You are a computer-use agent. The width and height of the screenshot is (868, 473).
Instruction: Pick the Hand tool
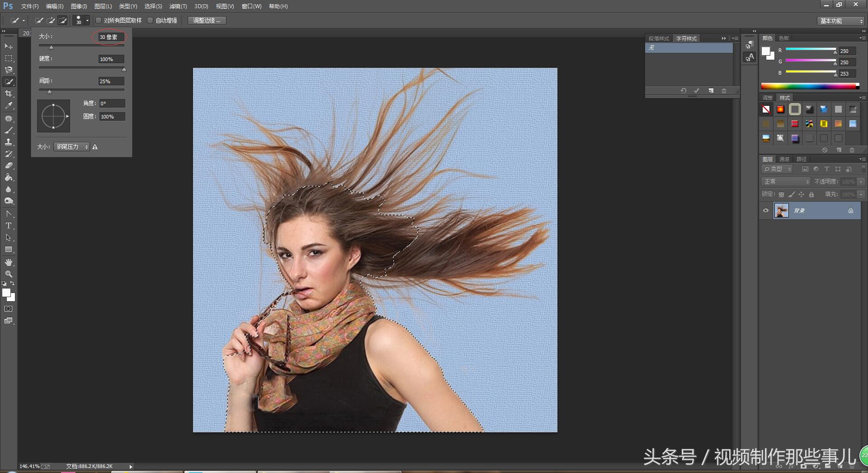point(9,262)
